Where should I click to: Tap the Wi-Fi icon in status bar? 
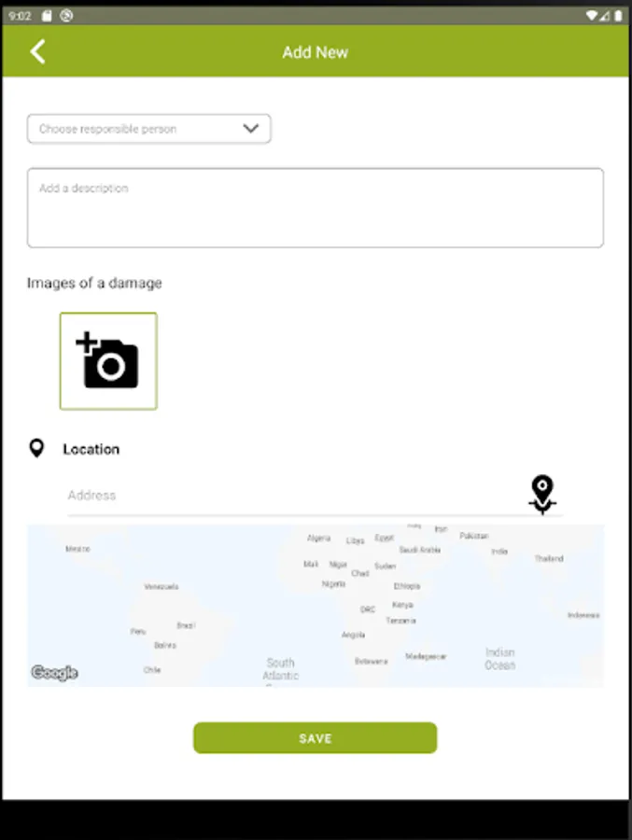(592, 16)
